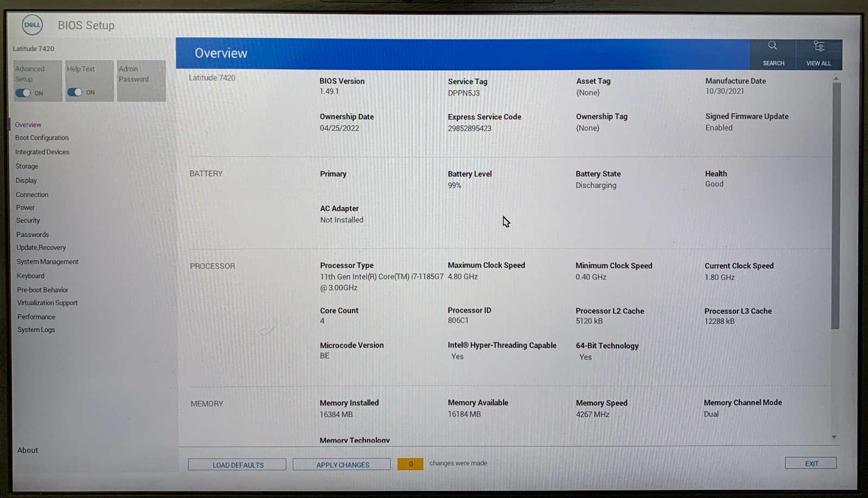Go to Keyboard settings
This screenshot has height=498, width=868.
pyautogui.click(x=30, y=276)
